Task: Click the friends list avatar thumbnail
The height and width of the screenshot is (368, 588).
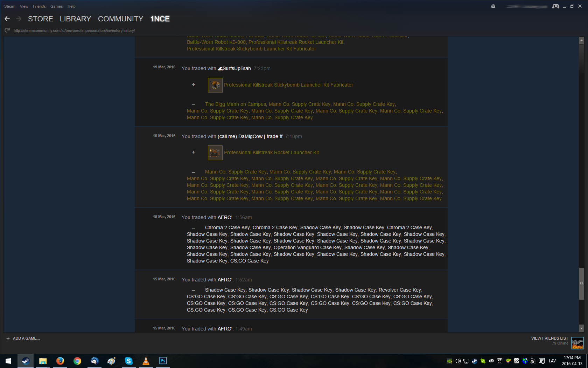Action: pyautogui.click(x=577, y=342)
